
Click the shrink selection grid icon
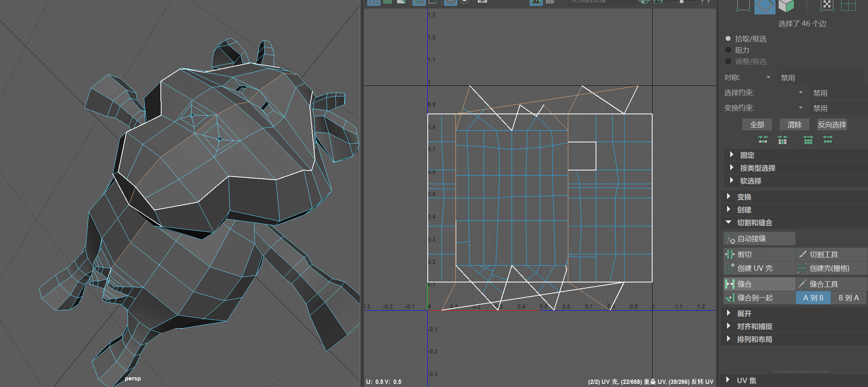tap(783, 139)
